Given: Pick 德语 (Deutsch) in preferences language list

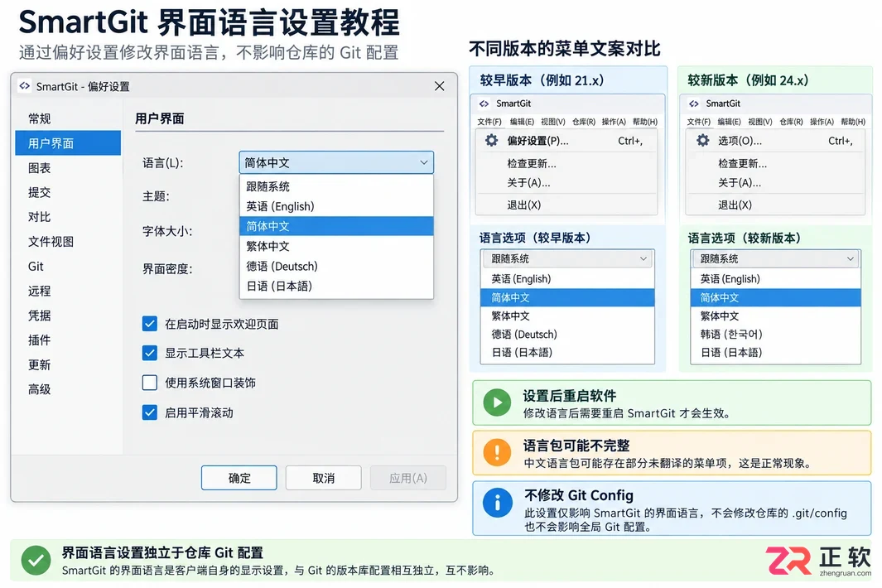Looking at the screenshot, I should [x=336, y=266].
